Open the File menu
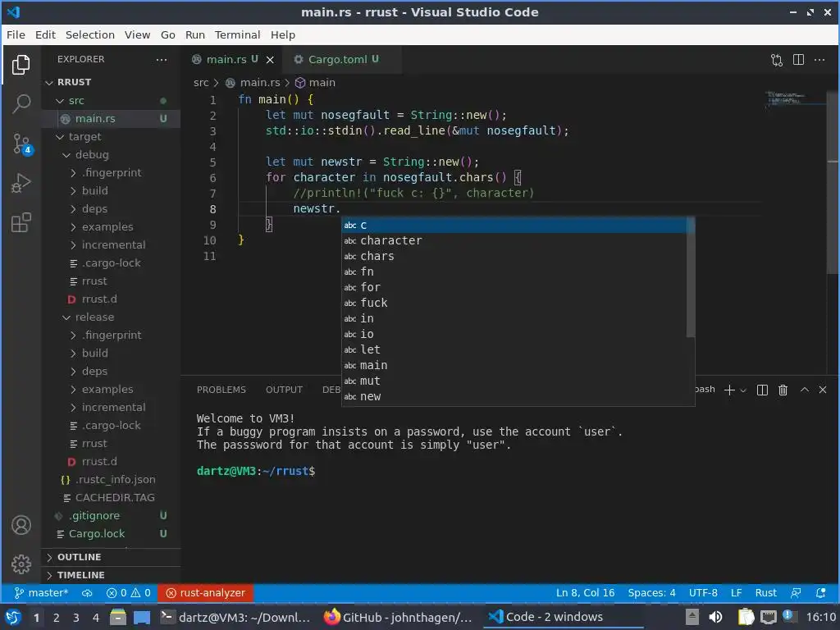The height and width of the screenshot is (630, 840). tap(16, 34)
